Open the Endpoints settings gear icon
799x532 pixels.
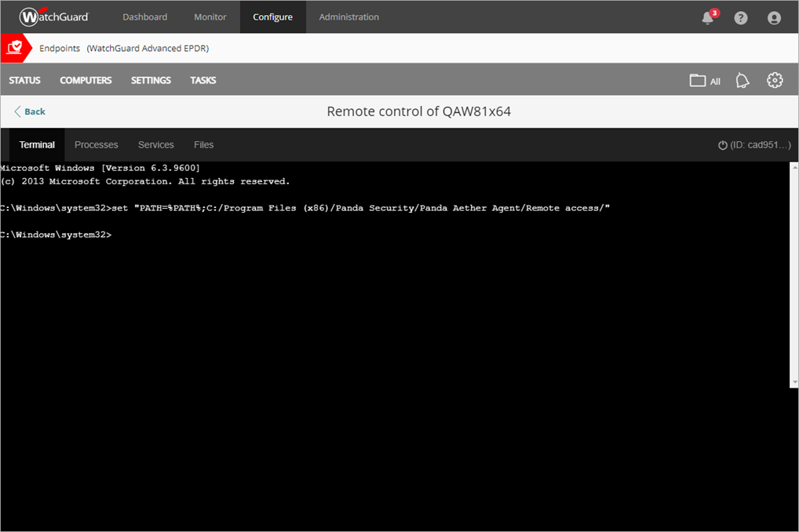(775, 79)
